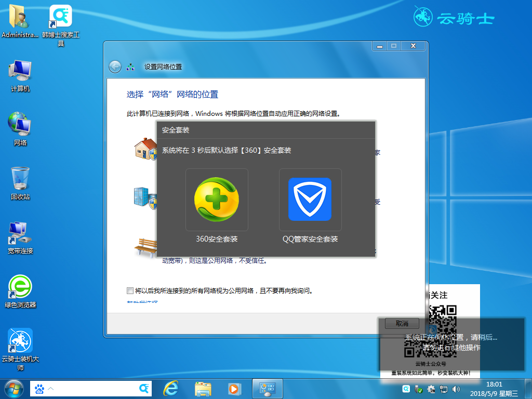This screenshot has height=399, width=532.
Task: Open 宽带连接 from the desktop
Action: pos(20,231)
